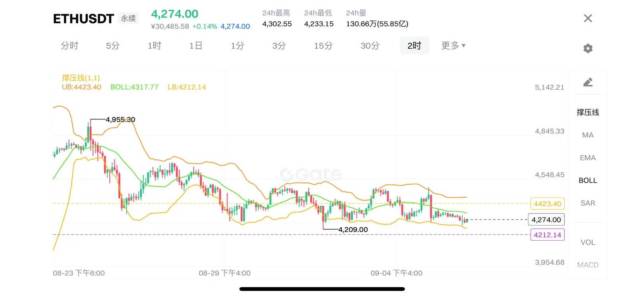The width and height of the screenshot is (644, 297).
Task: Switch to the 3分 timeframe tab
Action: coord(279,46)
